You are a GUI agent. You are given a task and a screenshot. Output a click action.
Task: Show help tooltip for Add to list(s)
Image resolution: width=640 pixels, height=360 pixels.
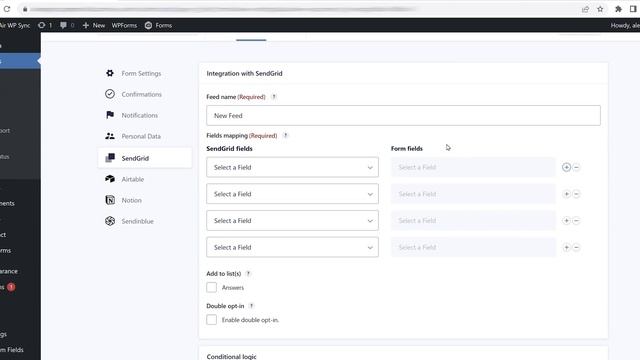(x=248, y=273)
